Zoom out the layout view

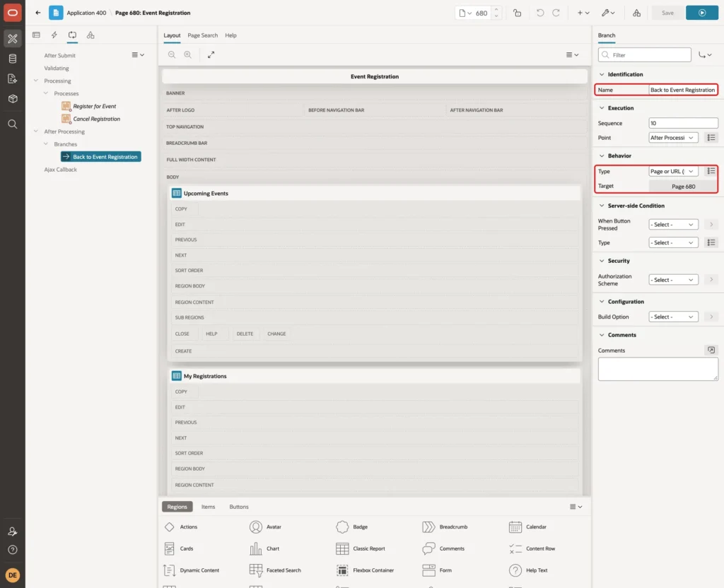[x=172, y=54]
